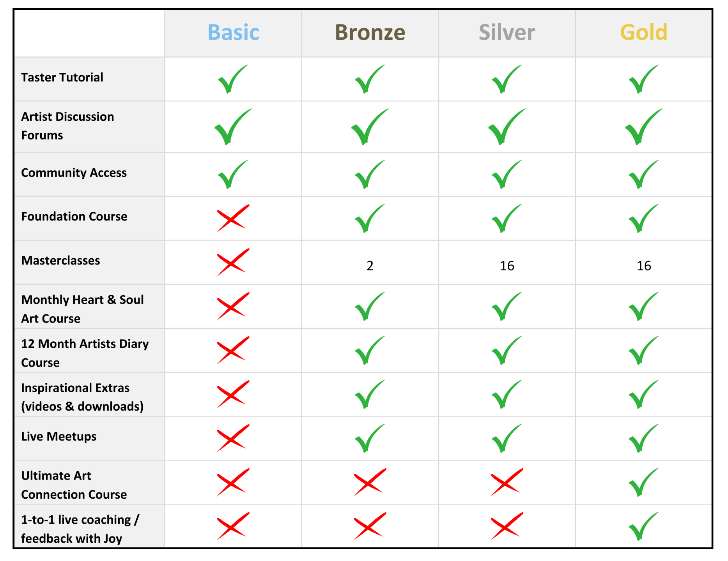Screen dimensions: 728x561
Task: Click Bronze checkmark for Live Meetups
Action: click(x=370, y=438)
